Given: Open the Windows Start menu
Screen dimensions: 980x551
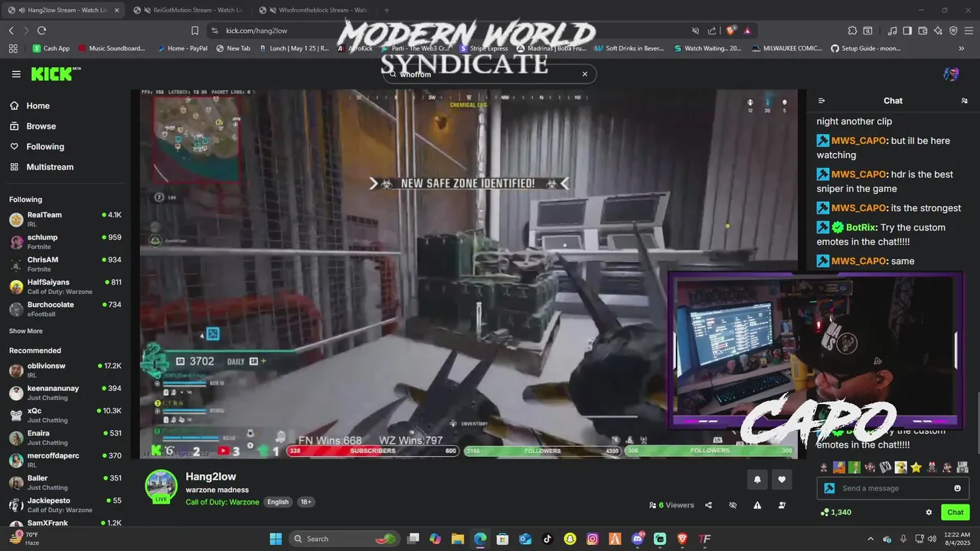Looking at the screenshot, I should point(276,539).
